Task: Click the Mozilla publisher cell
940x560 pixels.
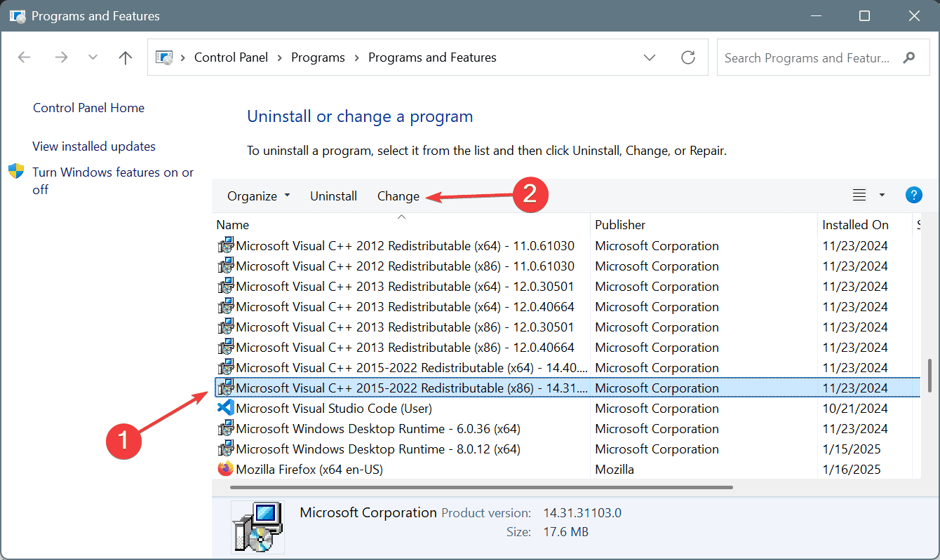Action: (615, 470)
